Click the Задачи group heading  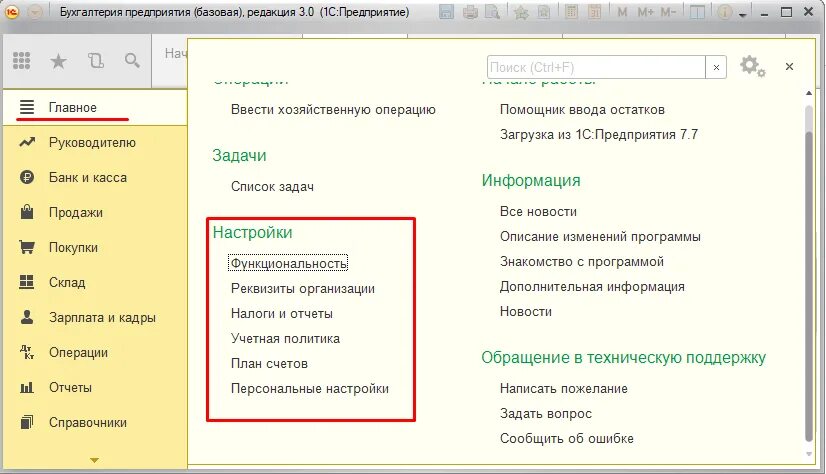(x=239, y=155)
